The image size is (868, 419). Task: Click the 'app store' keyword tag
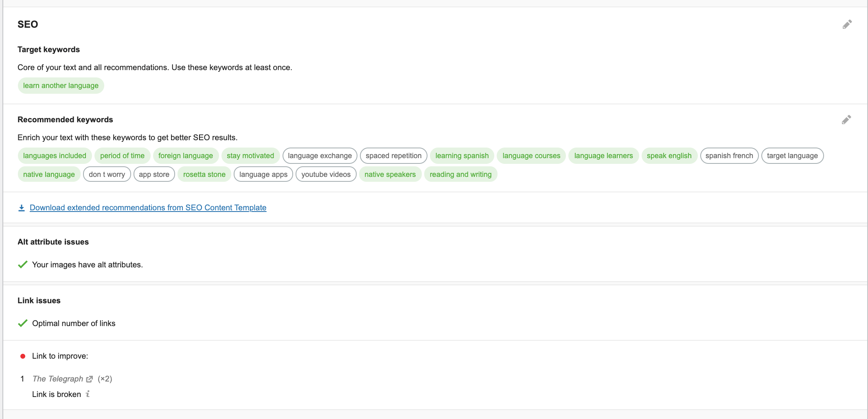(154, 174)
